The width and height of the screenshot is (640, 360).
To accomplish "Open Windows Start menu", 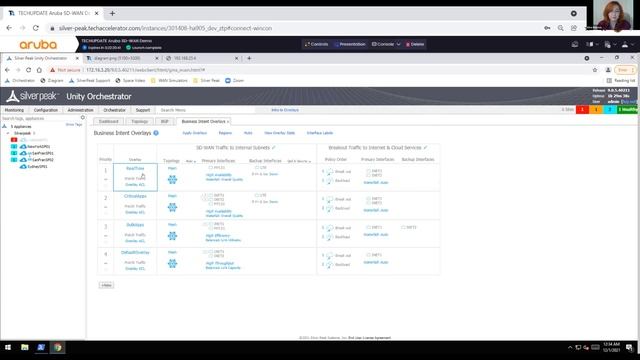I will pos(8,347).
